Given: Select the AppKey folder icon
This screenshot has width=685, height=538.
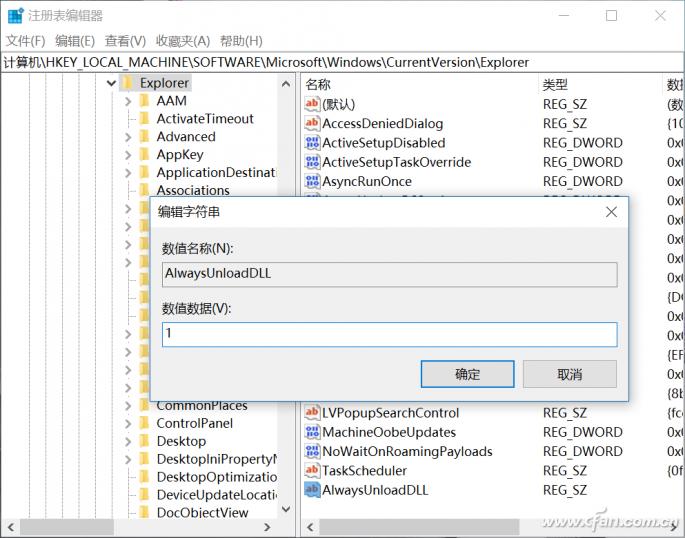Looking at the screenshot, I should pos(144,155).
